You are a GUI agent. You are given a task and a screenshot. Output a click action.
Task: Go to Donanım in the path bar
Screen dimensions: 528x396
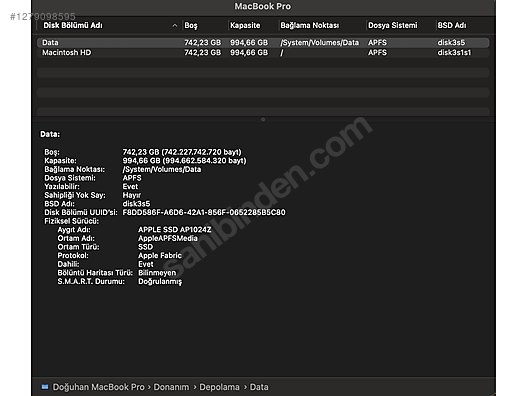click(171, 387)
